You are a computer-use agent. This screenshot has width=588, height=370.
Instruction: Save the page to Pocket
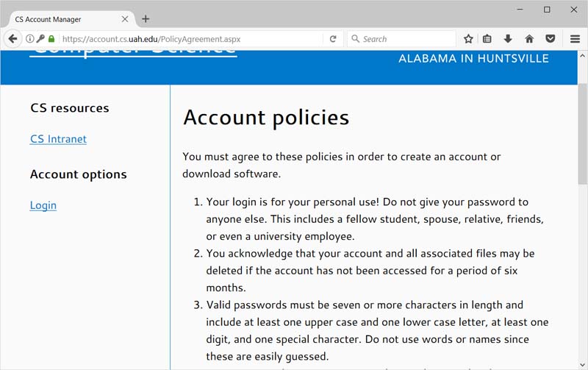tap(550, 39)
